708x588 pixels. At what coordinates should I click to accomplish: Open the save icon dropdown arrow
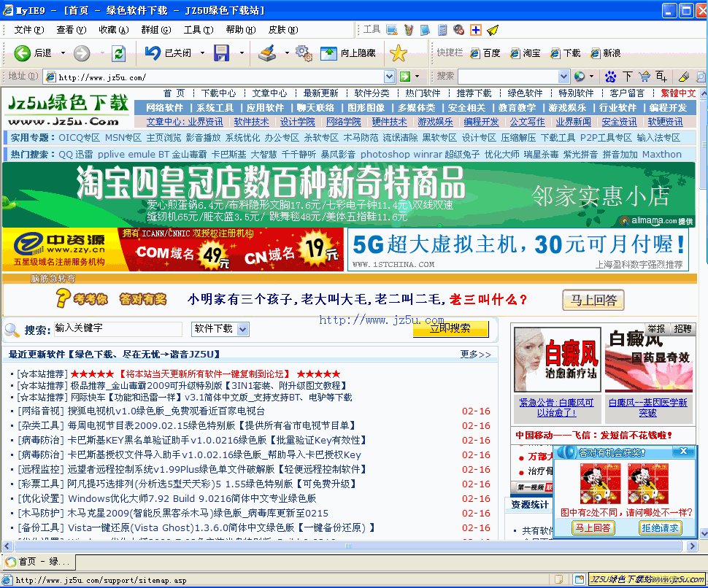(x=242, y=53)
